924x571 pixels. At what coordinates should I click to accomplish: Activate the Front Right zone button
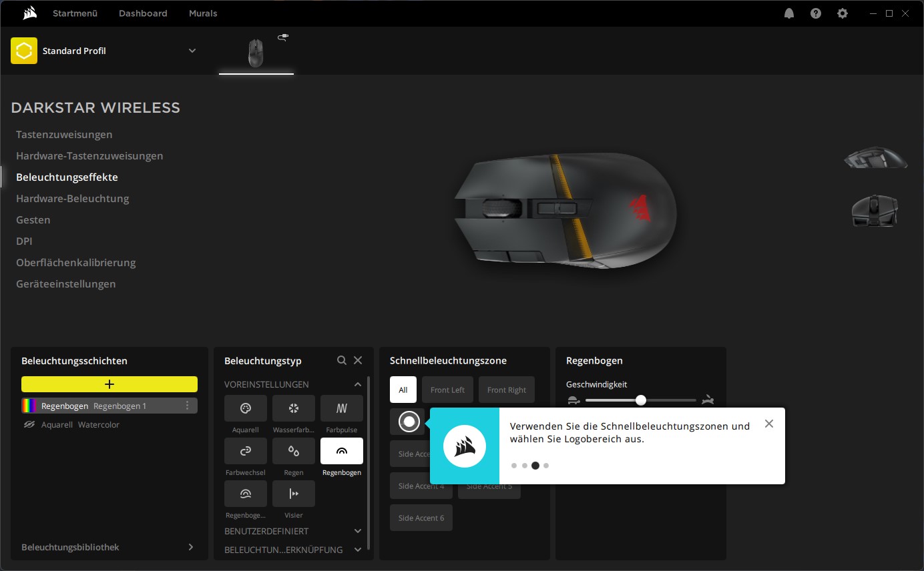[x=506, y=390]
